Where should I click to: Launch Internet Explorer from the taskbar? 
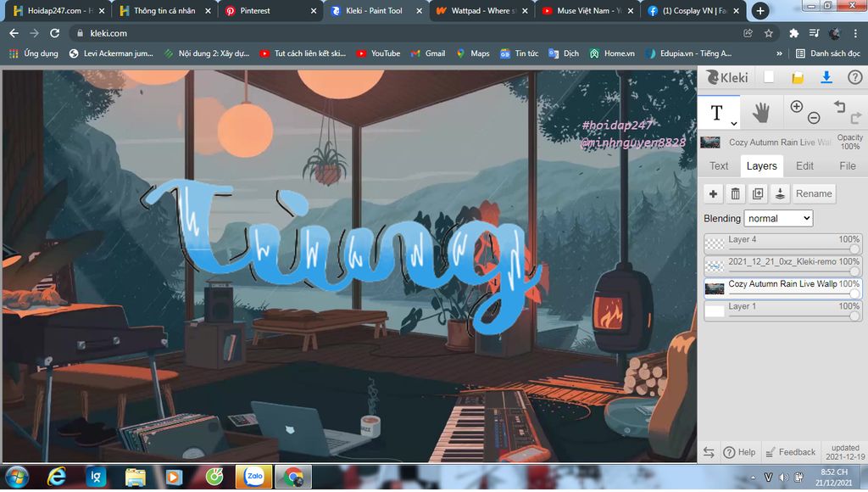point(56,477)
